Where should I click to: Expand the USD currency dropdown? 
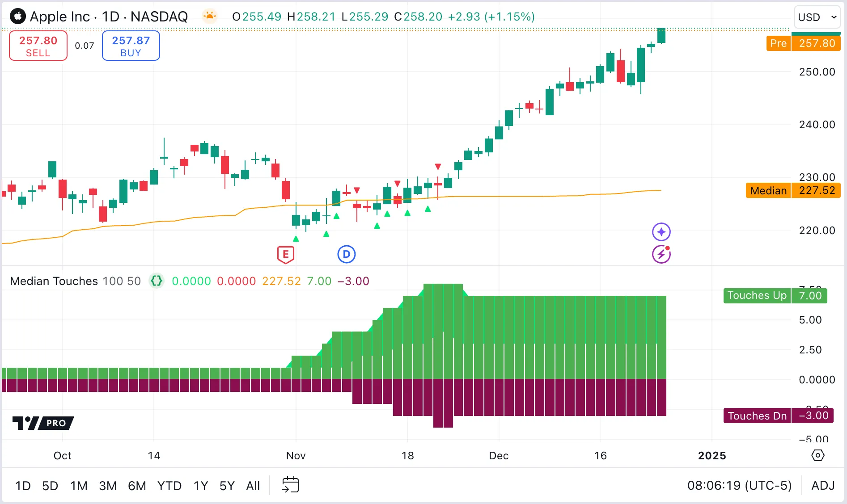[x=817, y=17]
